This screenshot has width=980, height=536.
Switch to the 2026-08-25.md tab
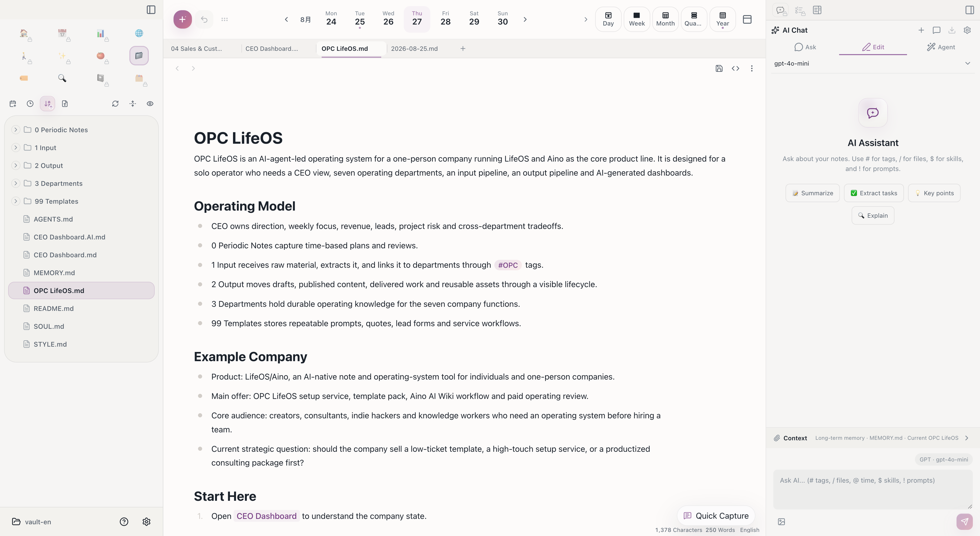click(x=414, y=49)
